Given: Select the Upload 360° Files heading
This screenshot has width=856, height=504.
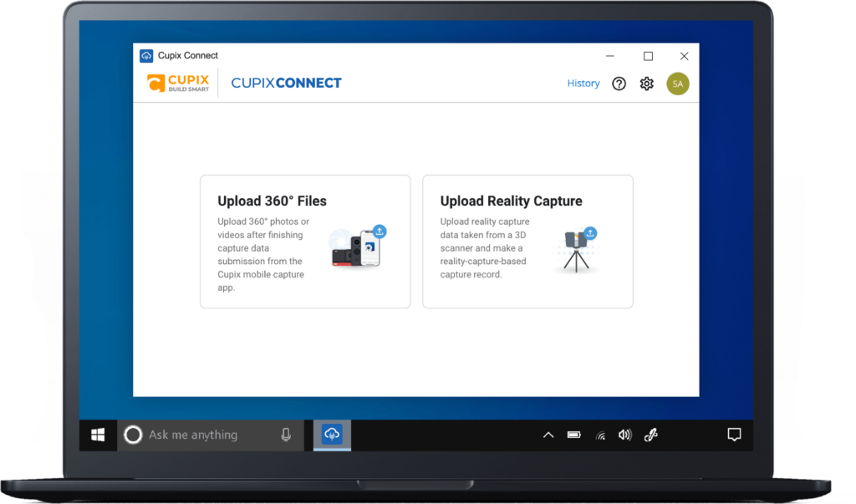Looking at the screenshot, I should [272, 201].
